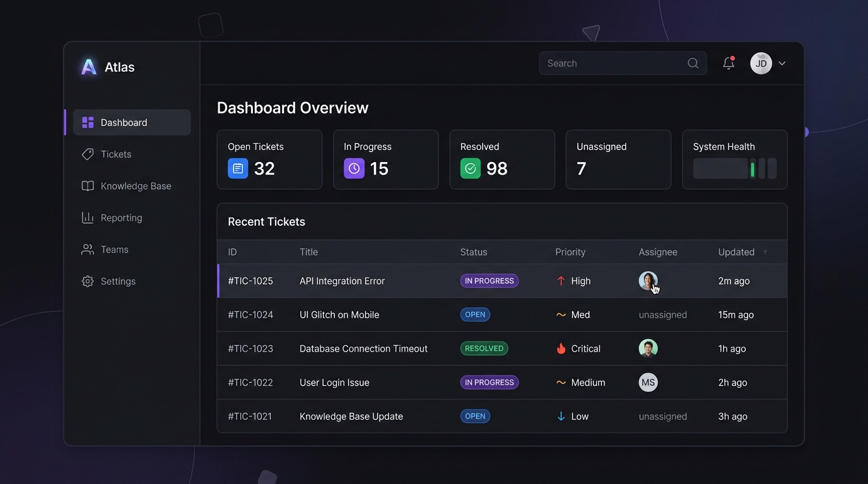Click the Med priority wave on TIC-1024
868x484 pixels.
tap(561, 314)
